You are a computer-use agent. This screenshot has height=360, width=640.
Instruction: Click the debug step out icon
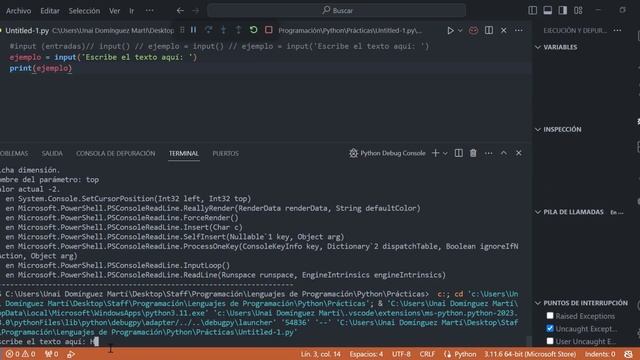tap(238, 30)
